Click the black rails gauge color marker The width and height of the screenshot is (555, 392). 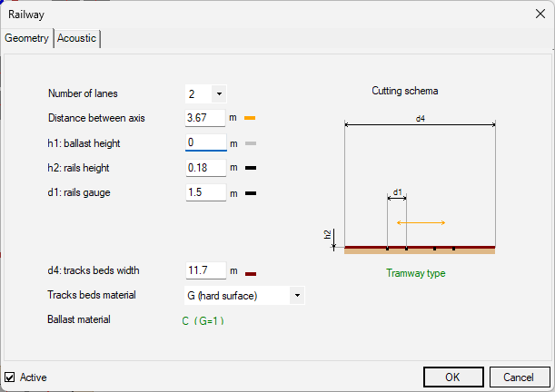click(x=251, y=193)
